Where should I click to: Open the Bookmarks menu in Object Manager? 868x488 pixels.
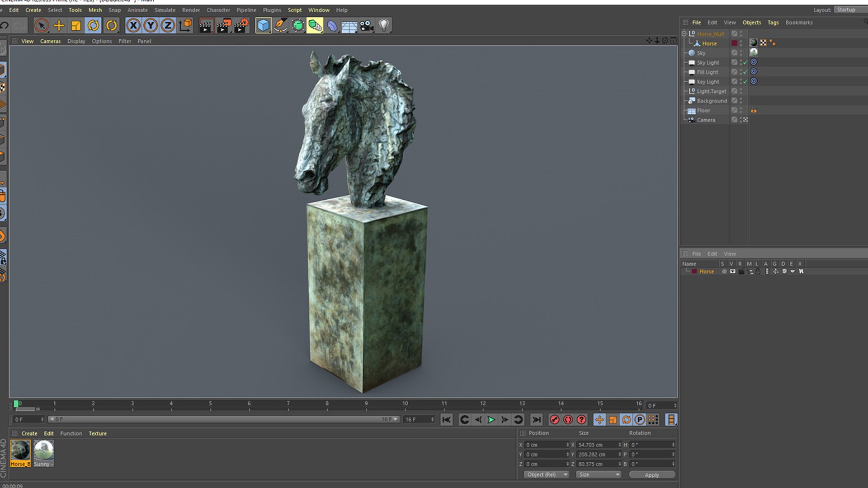799,23
